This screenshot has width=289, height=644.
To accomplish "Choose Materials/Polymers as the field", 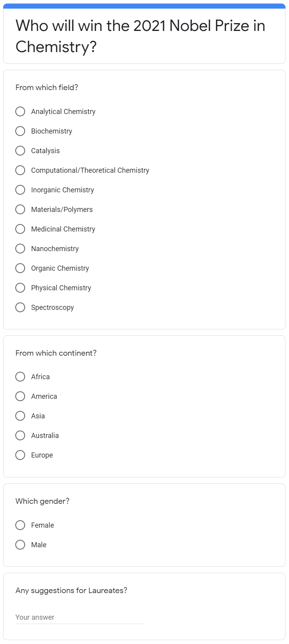I will point(20,210).
